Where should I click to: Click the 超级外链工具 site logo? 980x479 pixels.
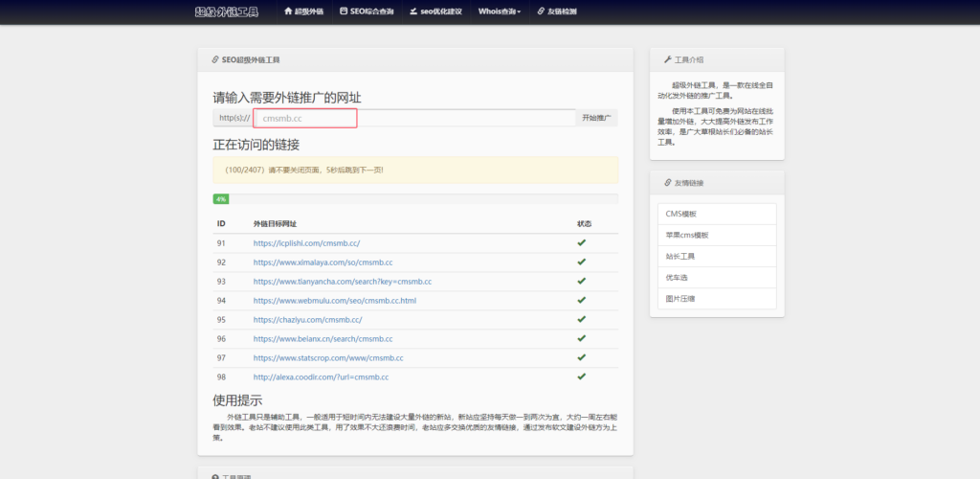(x=226, y=11)
